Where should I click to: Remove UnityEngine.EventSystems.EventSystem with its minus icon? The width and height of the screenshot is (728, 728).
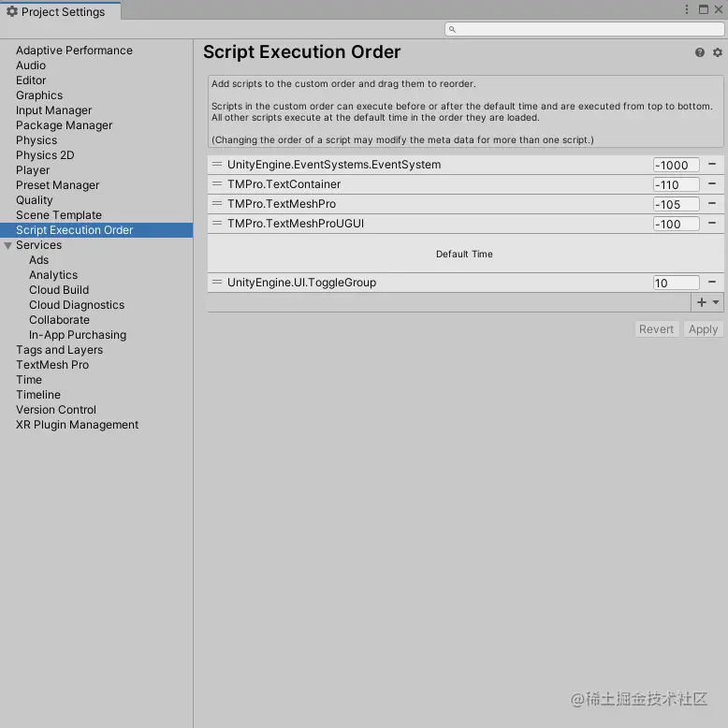pyautogui.click(x=712, y=164)
